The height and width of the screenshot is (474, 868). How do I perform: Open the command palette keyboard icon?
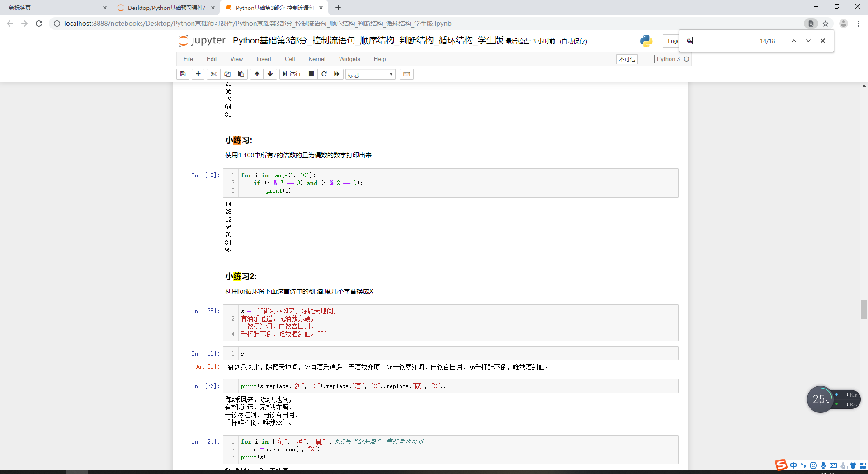407,74
